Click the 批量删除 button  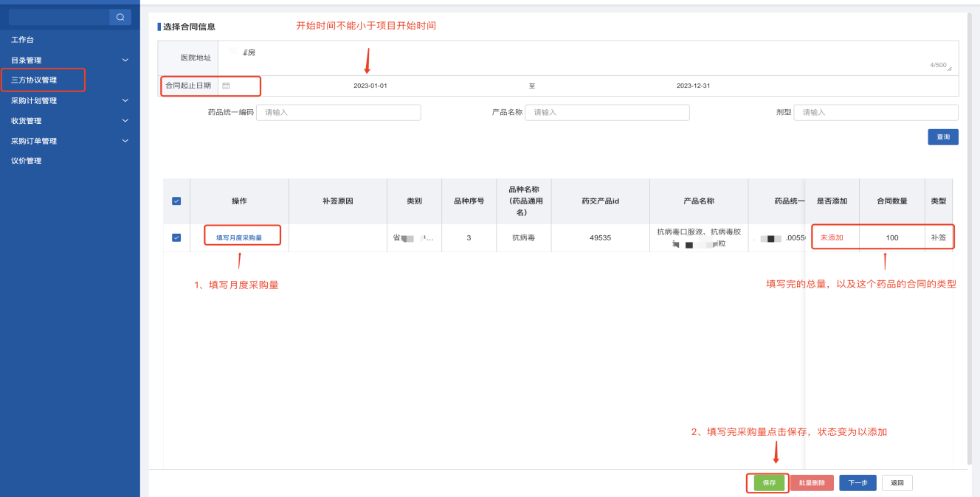(x=812, y=483)
